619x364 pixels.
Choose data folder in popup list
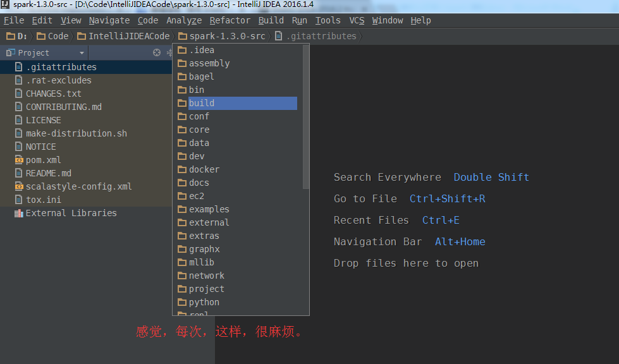coord(237,143)
